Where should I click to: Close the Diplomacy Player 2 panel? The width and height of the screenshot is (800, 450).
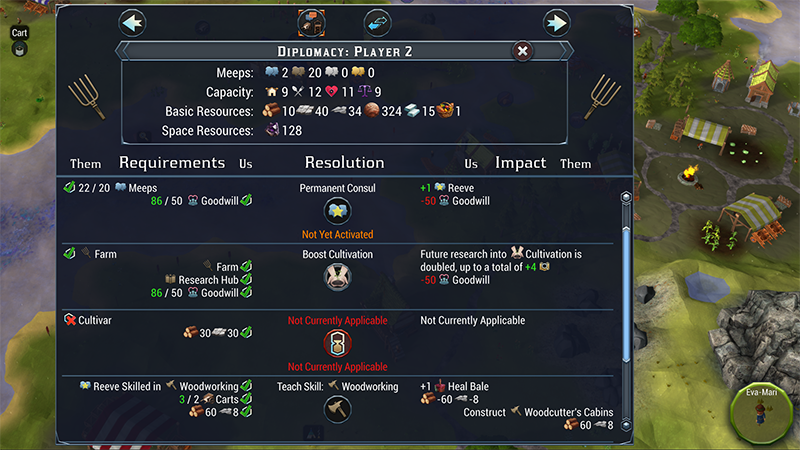point(522,51)
